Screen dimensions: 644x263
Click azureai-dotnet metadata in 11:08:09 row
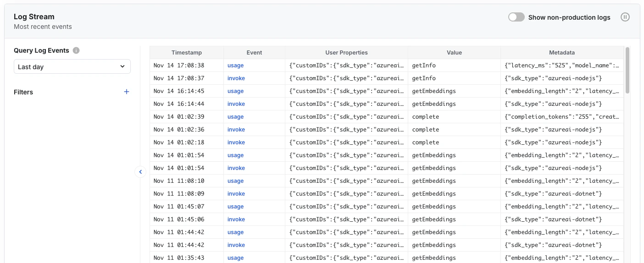pyautogui.click(x=553, y=194)
